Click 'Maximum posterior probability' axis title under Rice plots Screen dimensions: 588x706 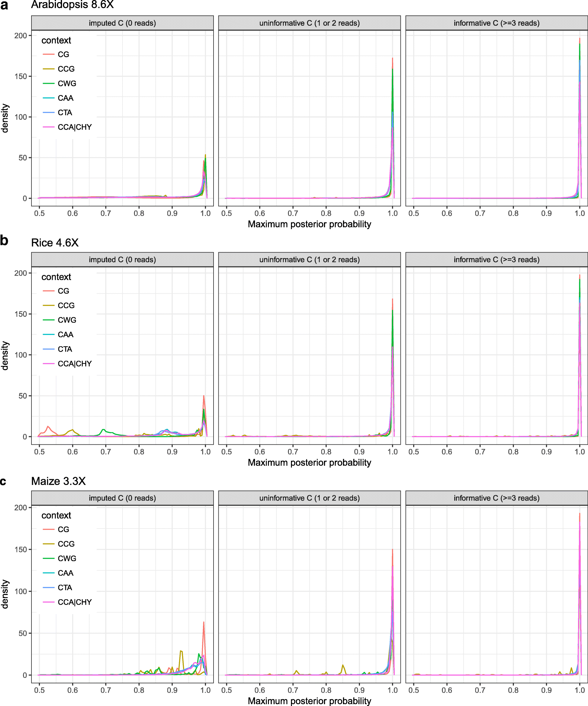click(309, 463)
